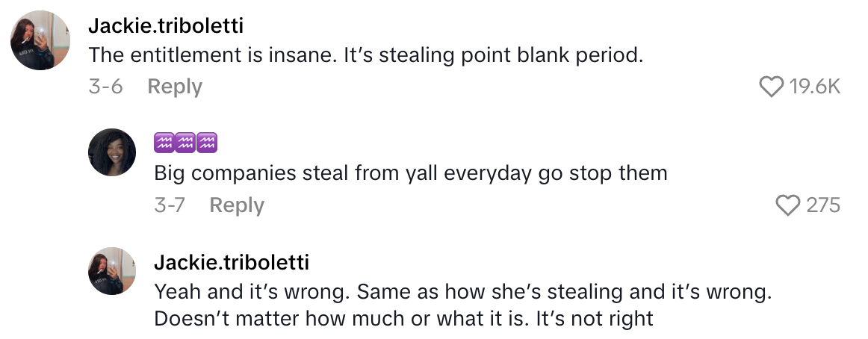This screenshot has height=339, width=868.
Task: Tap the heart on the "Big companies steal" comment
Action: coord(788,205)
